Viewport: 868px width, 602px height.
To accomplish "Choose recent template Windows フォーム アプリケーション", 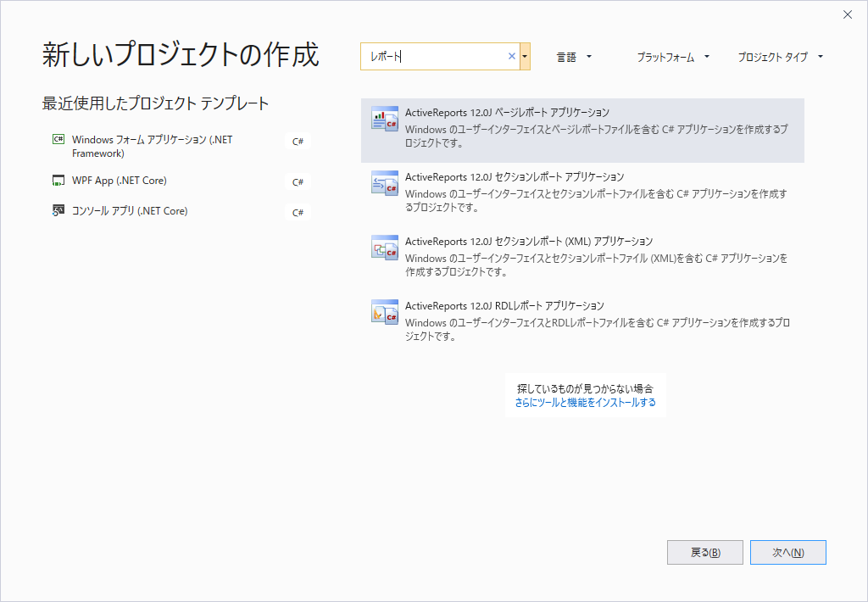I will [153, 146].
